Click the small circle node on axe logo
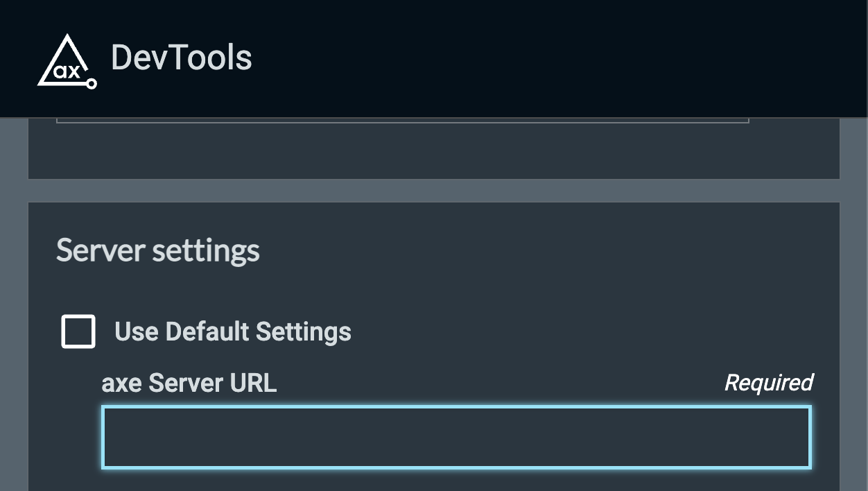This screenshot has height=491, width=868. click(x=91, y=84)
